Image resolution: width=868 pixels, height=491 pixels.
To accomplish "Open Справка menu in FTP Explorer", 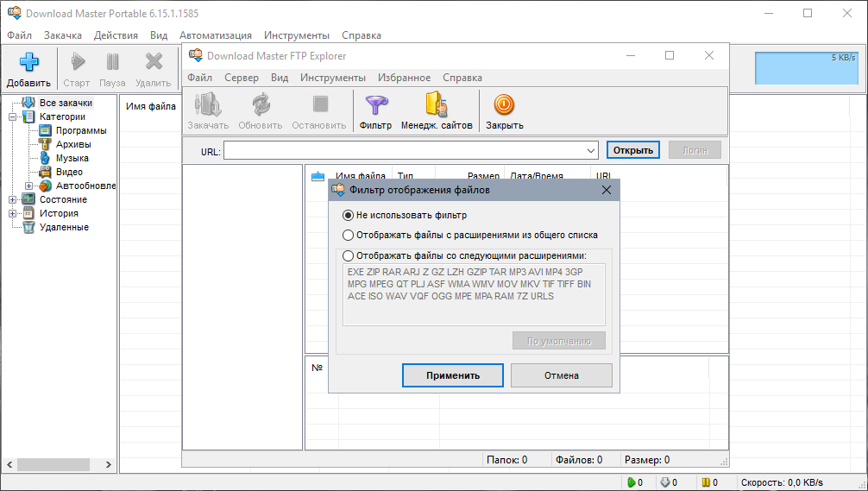I will 462,78.
